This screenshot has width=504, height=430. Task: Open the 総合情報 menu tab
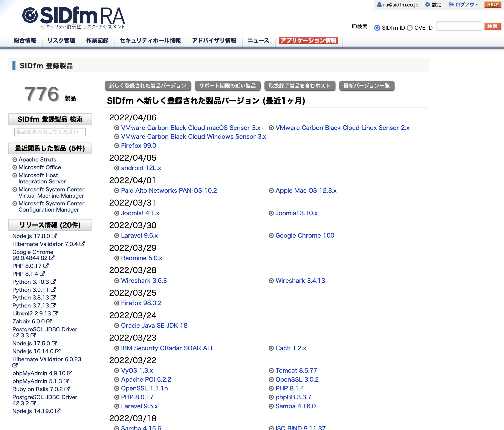point(25,40)
